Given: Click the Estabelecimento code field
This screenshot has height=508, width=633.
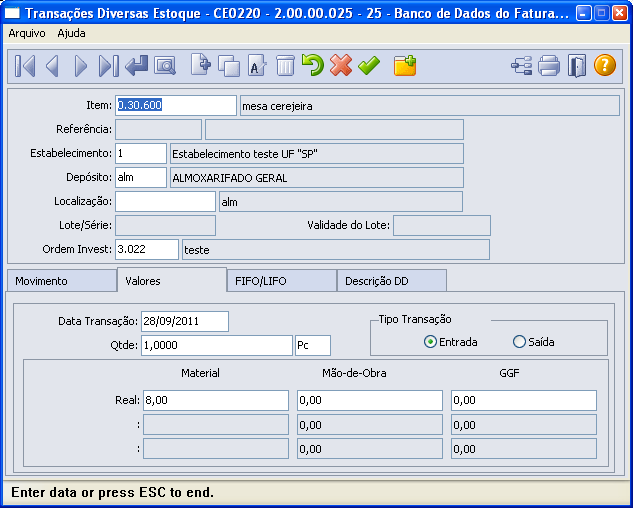Looking at the screenshot, I should [141, 153].
